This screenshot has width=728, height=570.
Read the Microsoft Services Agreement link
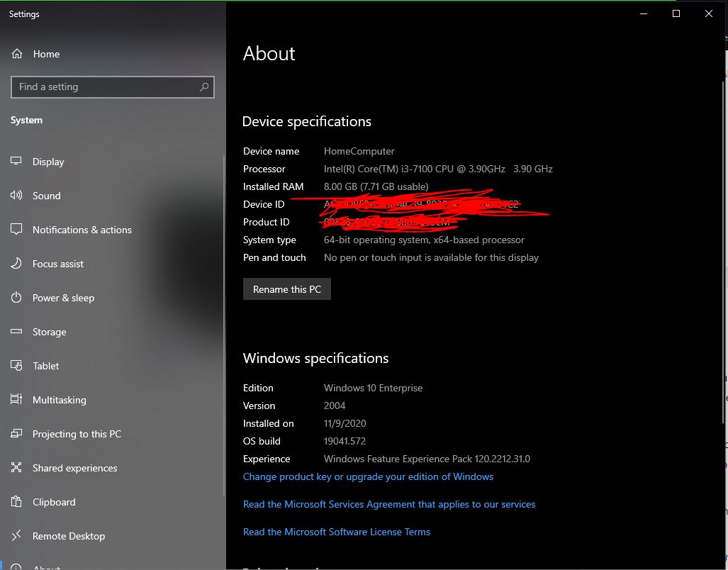389,504
